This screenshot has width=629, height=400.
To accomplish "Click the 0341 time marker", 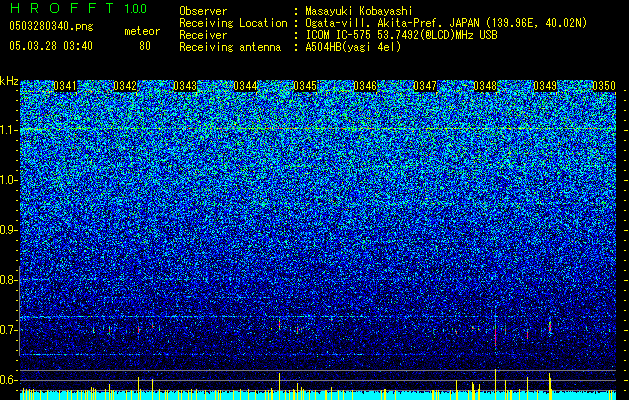I will point(65,86).
